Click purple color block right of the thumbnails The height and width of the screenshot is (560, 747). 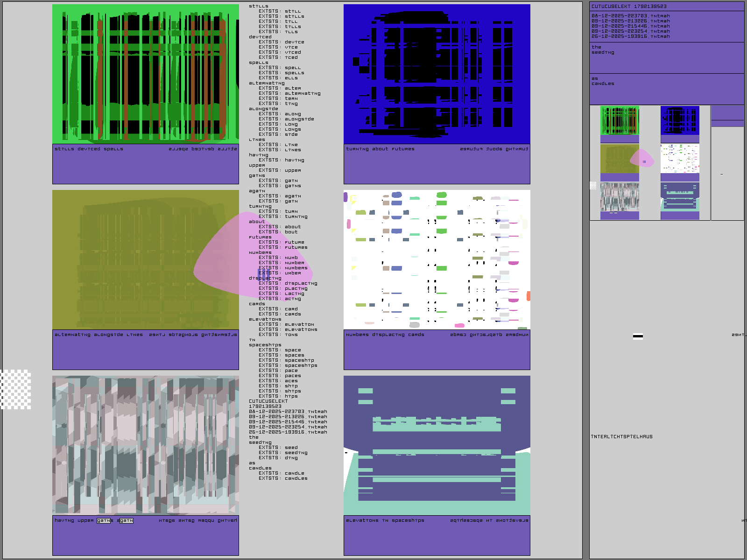tap(727, 116)
